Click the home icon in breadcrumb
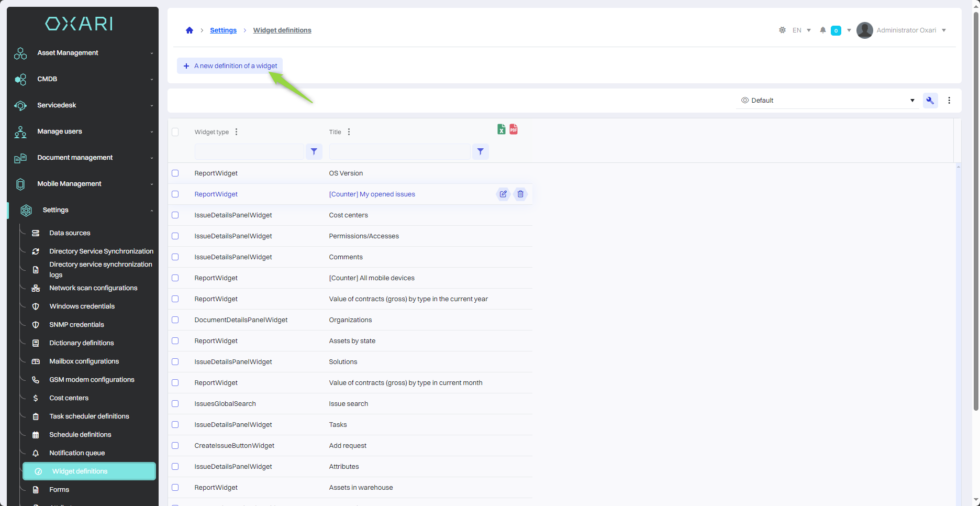 [x=190, y=30]
